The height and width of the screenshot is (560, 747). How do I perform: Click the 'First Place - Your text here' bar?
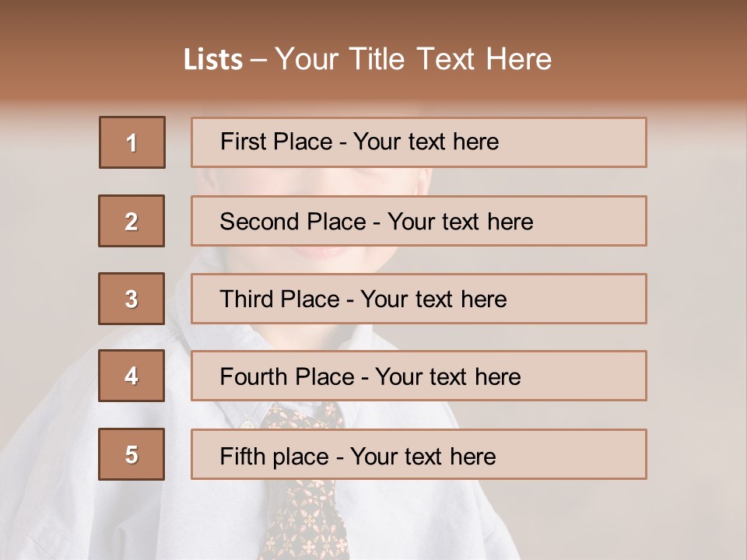click(419, 142)
